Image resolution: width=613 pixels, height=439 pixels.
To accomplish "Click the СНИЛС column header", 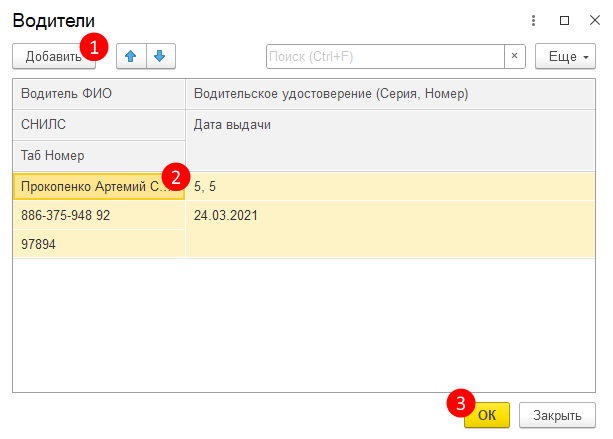I will [x=99, y=125].
